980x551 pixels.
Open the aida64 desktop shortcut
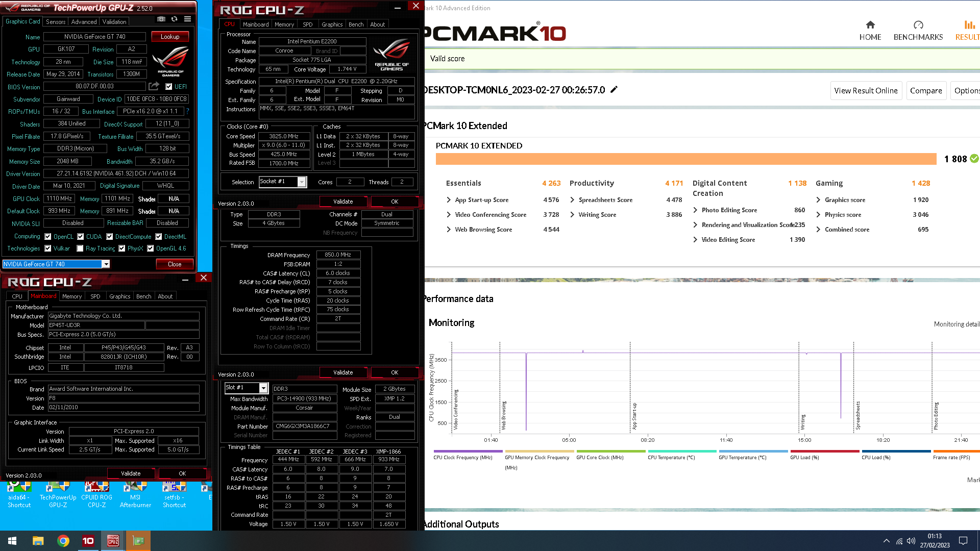click(19, 494)
